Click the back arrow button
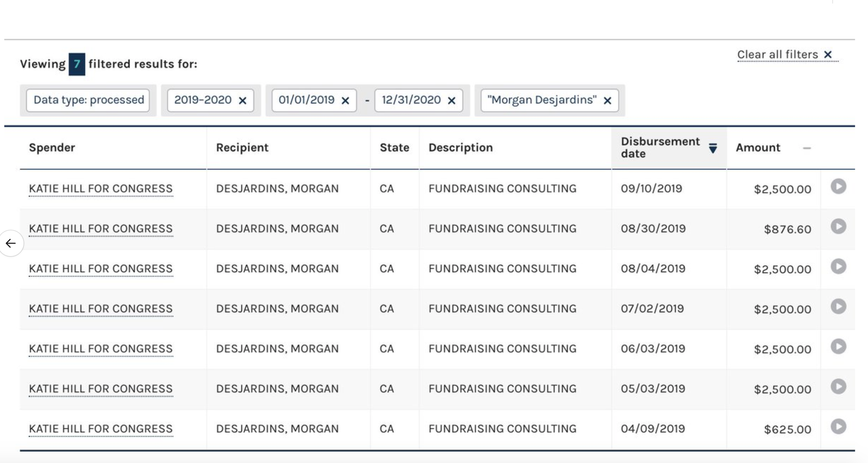The image size is (868, 463). point(11,243)
